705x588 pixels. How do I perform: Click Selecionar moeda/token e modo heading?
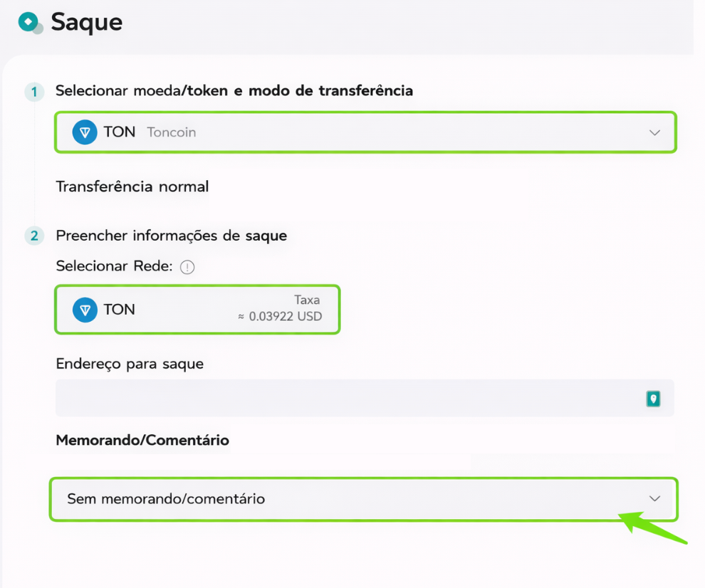pyautogui.click(x=234, y=91)
